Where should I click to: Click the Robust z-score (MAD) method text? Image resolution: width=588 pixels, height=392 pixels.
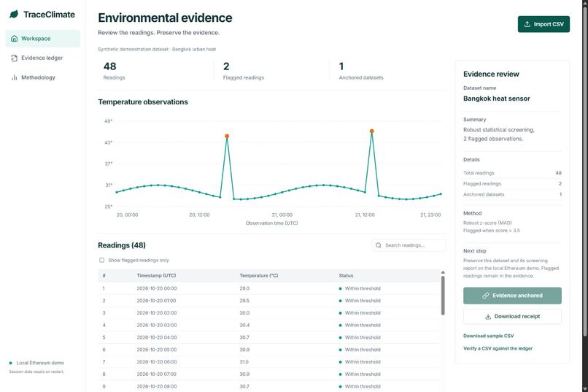[487, 223]
